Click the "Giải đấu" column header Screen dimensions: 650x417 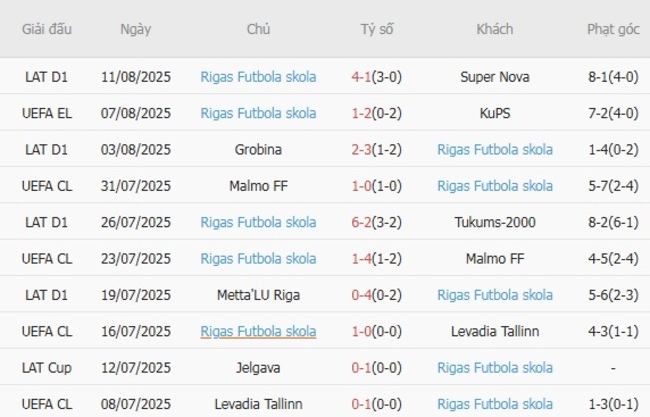(x=47, y=29)
